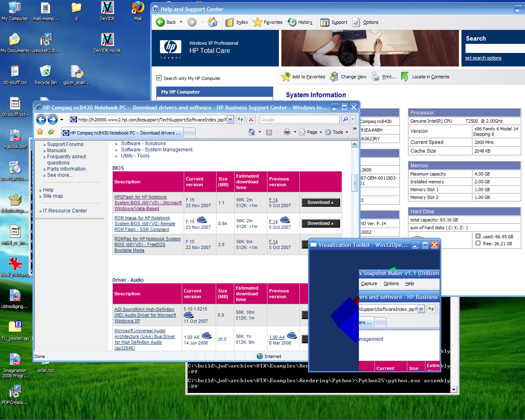Open the PDFCreator desktop shortcut
This screenshot has height=420, width=525.
pyautogui.click(x=15, y=395)
